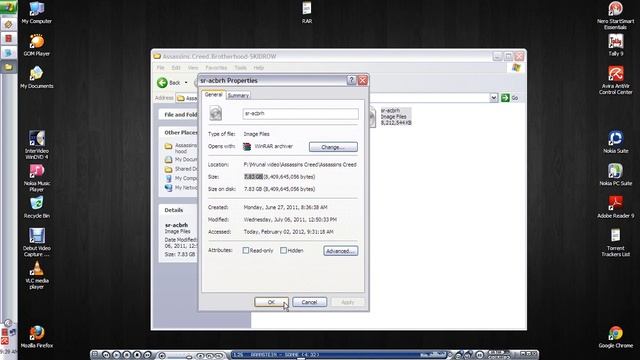Click highlighted 7.83 GB size value
Viewport: 640px width, 360px height.
(253, 177)
